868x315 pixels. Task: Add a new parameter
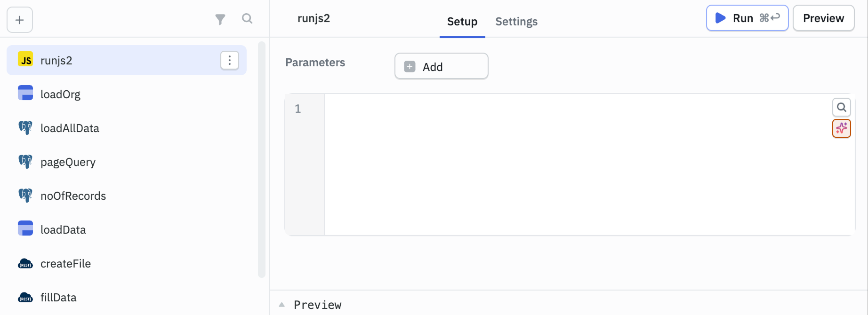click(x=441, y=67)
